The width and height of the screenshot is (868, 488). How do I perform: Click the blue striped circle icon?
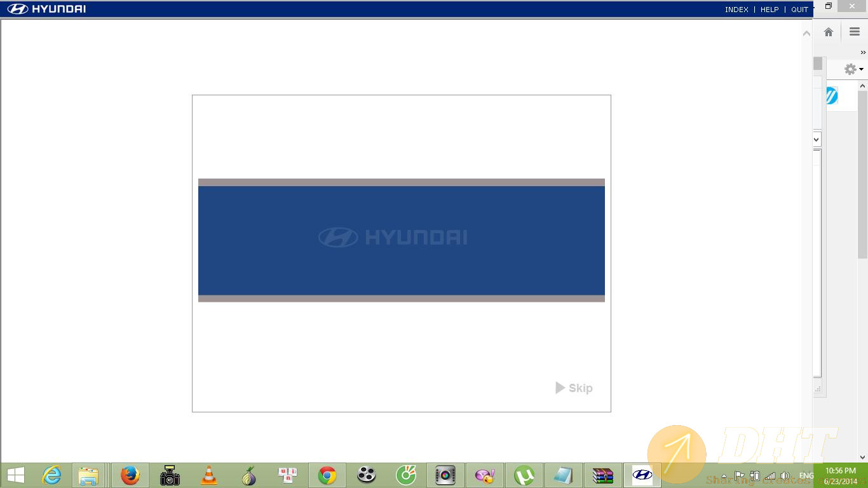pyautogui.click(x=832, y=95)
